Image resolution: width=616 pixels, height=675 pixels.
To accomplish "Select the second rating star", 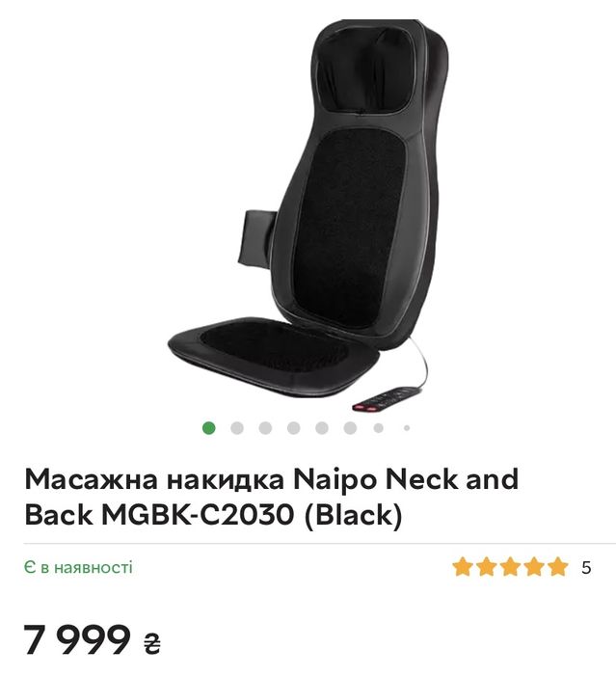I will 486,567.
